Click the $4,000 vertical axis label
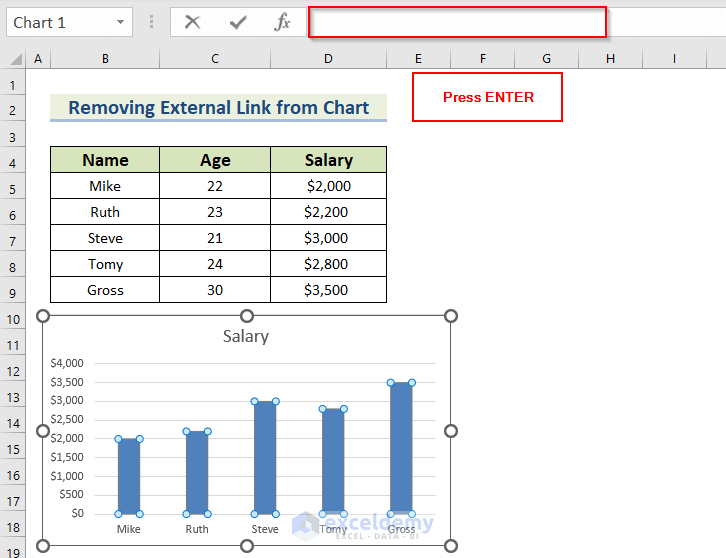The height and width of the screenshot is (558, 726). [x=67, y=363]
